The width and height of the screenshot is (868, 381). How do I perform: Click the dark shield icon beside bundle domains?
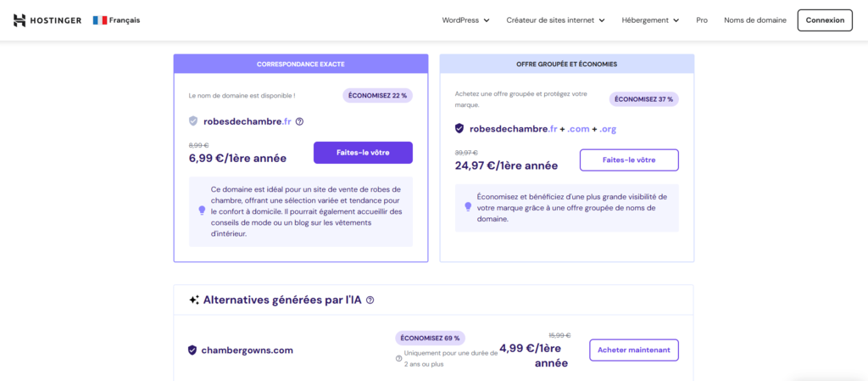click(x=459, y=128)
